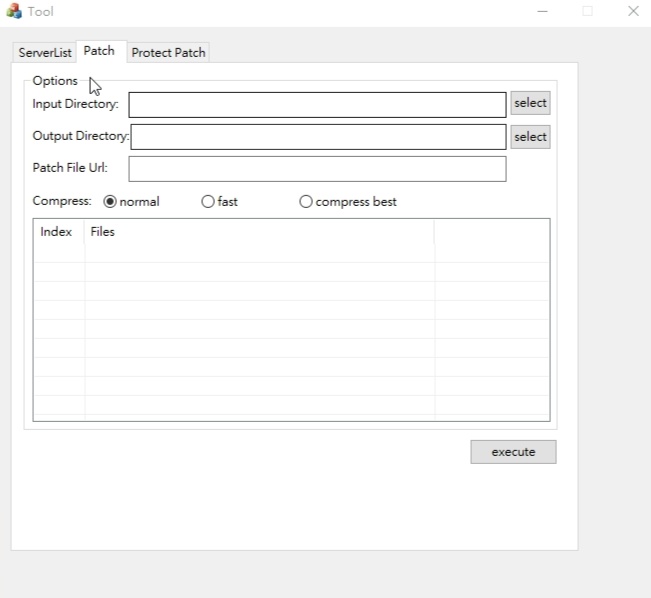
Task: Switch to the ServerList tab
Action: tap(44, 53)
